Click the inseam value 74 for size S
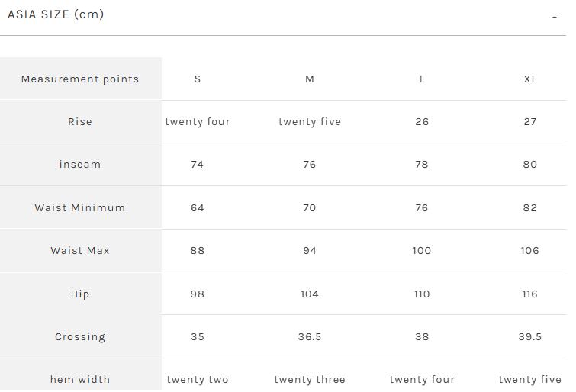The height and width of the screenshot is (392, 576). 198,164
